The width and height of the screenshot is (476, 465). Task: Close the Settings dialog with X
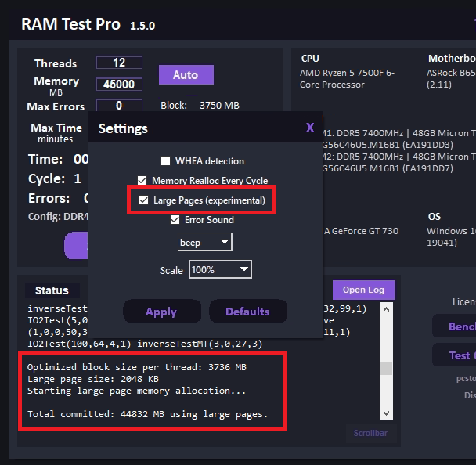point(310,128)
